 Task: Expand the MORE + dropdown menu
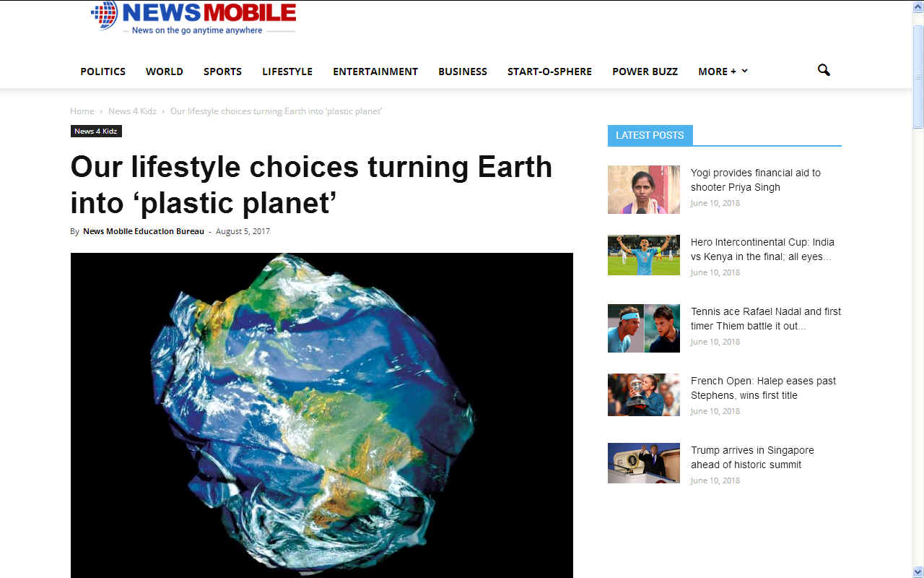[x=723, y=71]
